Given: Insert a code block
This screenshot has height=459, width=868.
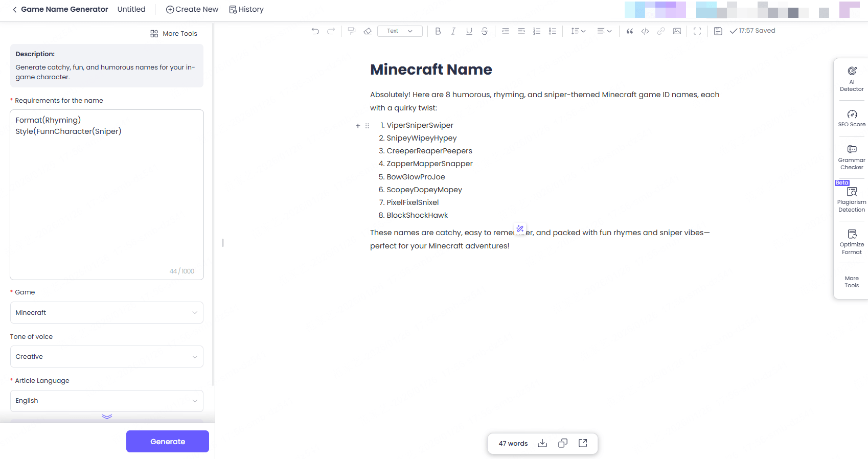Looking at the screenshot, I should point(645,31).
